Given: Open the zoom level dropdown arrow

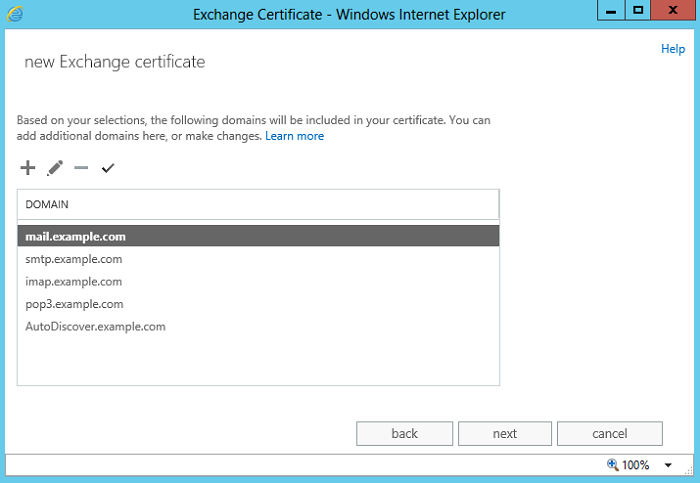Looking at the screenshot, I should 668,465.
